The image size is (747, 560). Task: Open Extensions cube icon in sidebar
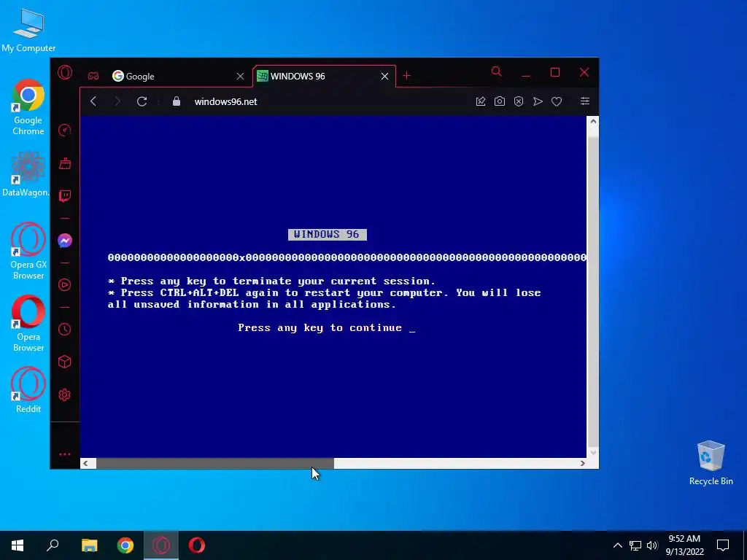65,362
